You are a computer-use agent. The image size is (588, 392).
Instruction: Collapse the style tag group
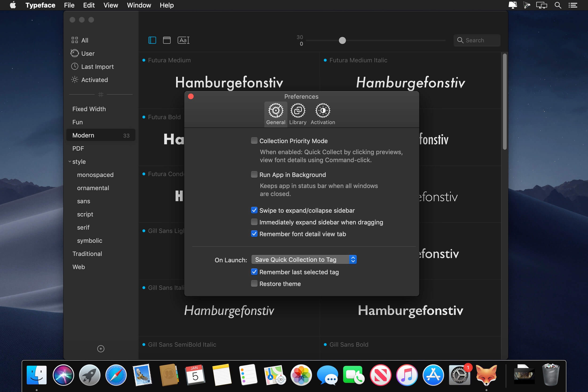click(70, 161)
